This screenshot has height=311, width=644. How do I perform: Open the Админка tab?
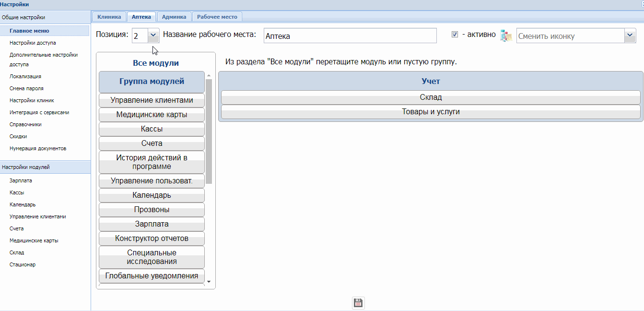[x=174, y=17]
